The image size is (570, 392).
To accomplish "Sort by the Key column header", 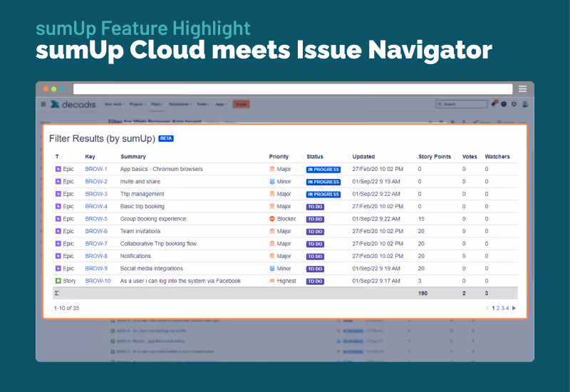I will (90, 157).
